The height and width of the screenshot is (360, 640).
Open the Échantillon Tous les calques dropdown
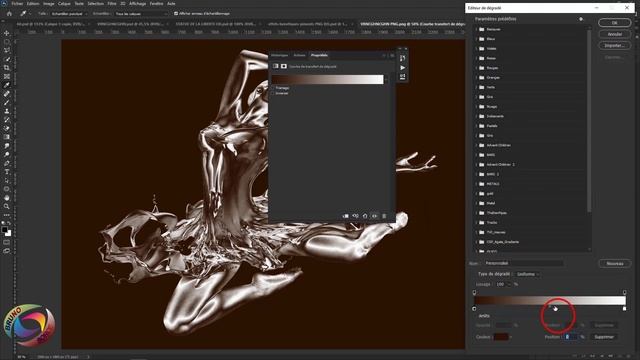(141, 13)
